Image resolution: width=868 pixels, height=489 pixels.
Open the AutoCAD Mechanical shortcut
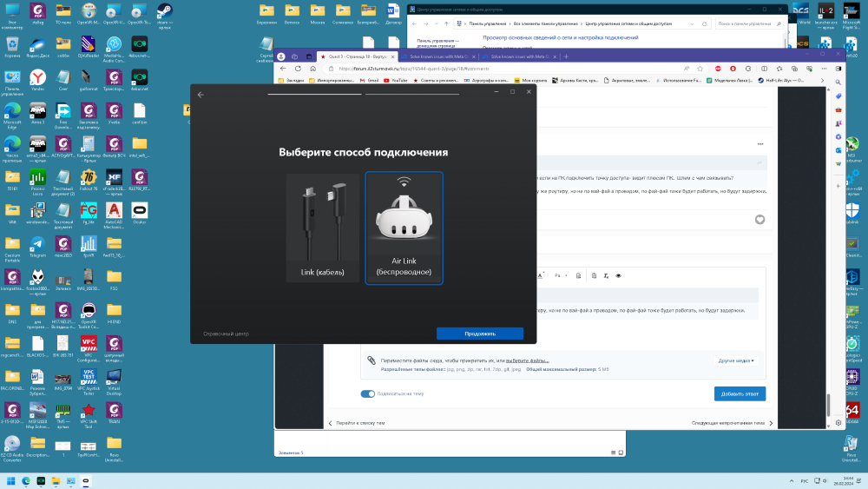click(114, 216)
